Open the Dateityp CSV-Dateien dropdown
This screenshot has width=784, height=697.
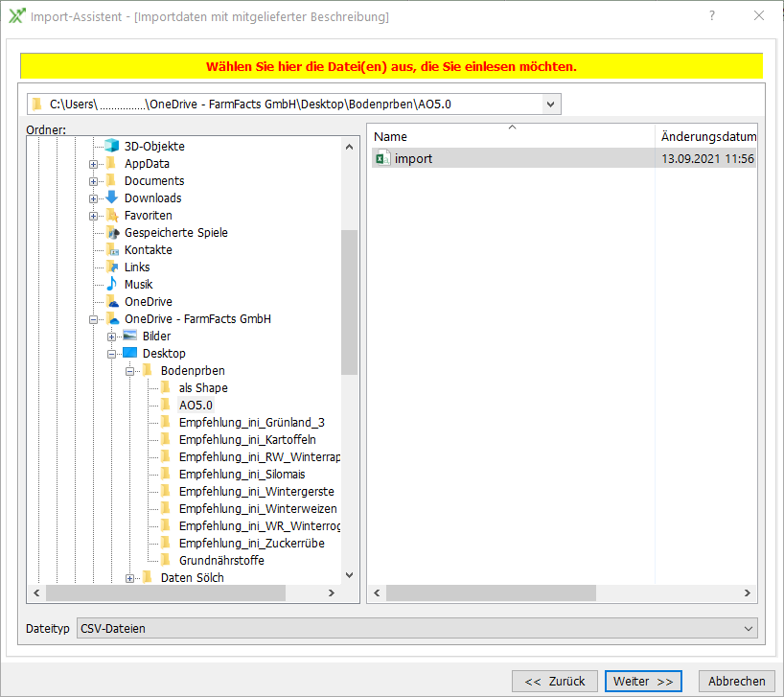click(749, 629)
